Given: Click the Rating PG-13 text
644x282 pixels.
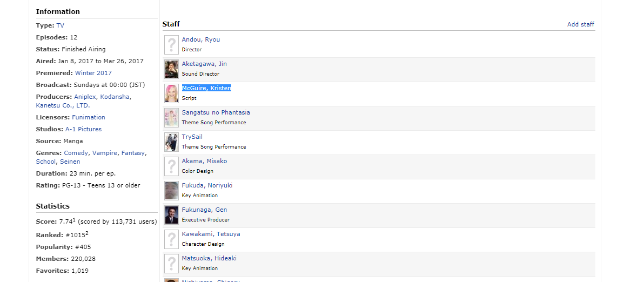Looking at the screenshot, I should (x=101, y=185).
